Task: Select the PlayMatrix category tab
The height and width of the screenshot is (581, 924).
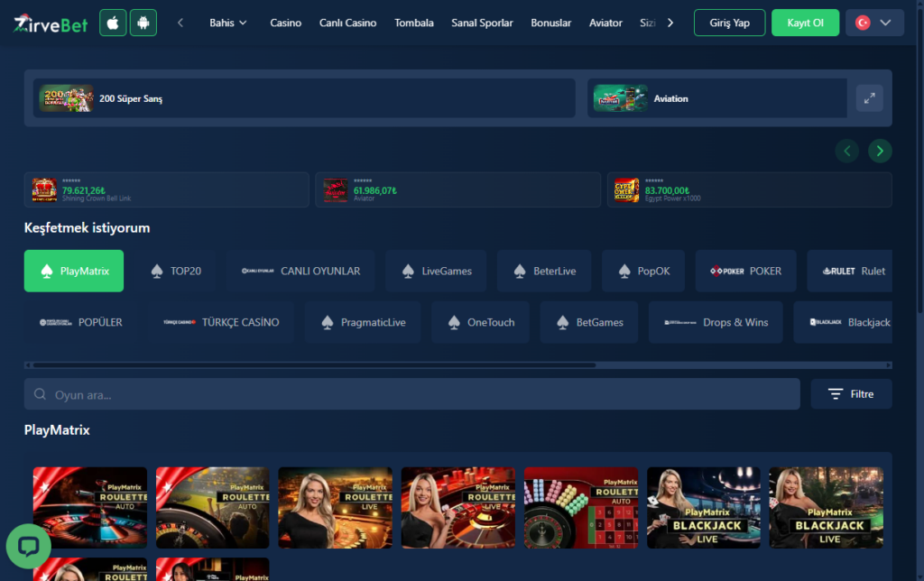Action: tap(74, 271)
